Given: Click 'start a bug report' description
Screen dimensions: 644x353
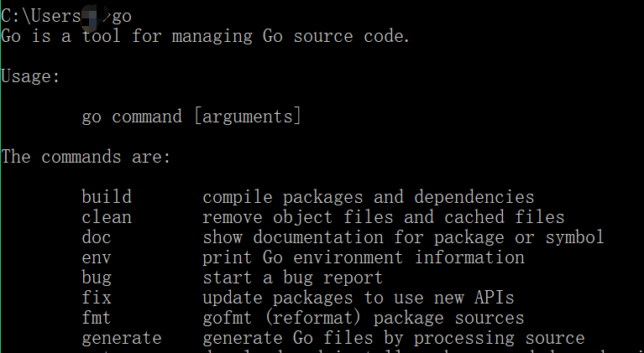Looking at the screenshot, I should click(x=293, y=278).
